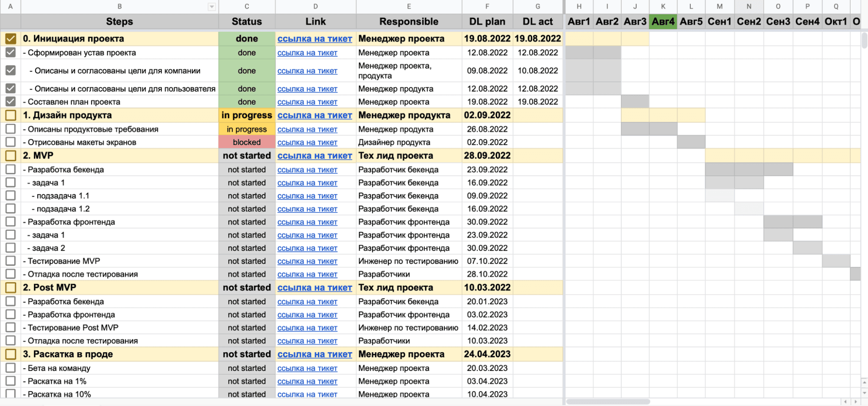Click the 'Responsible' header cell
Image resolution: width=868 pixels, height=406 pixels.
(x=409, y=22)
